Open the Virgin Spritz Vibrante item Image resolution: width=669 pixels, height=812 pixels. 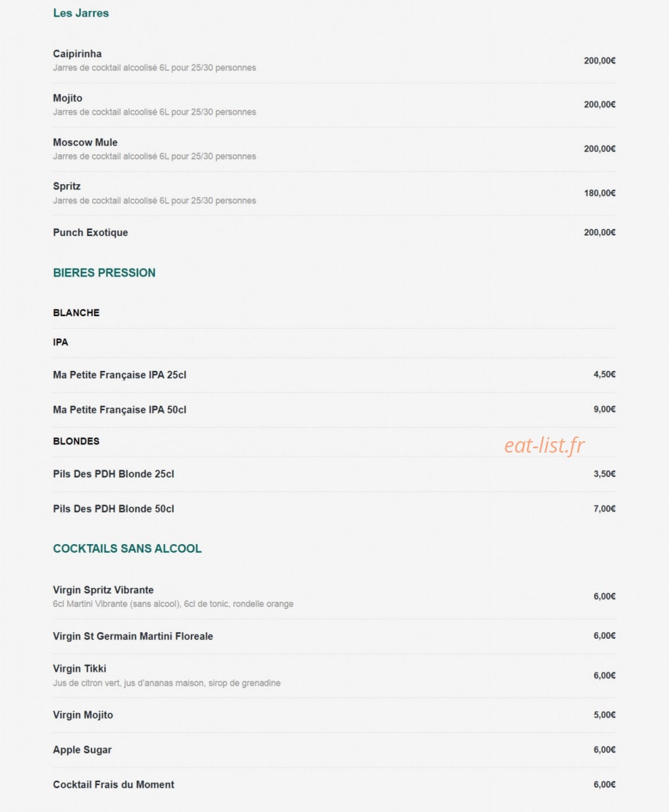334,597
